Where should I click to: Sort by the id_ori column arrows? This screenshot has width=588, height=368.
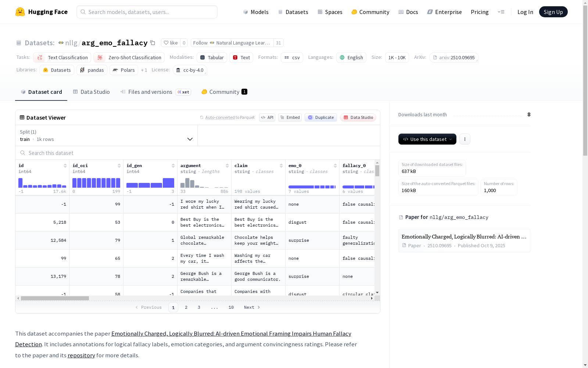point(119,166)
